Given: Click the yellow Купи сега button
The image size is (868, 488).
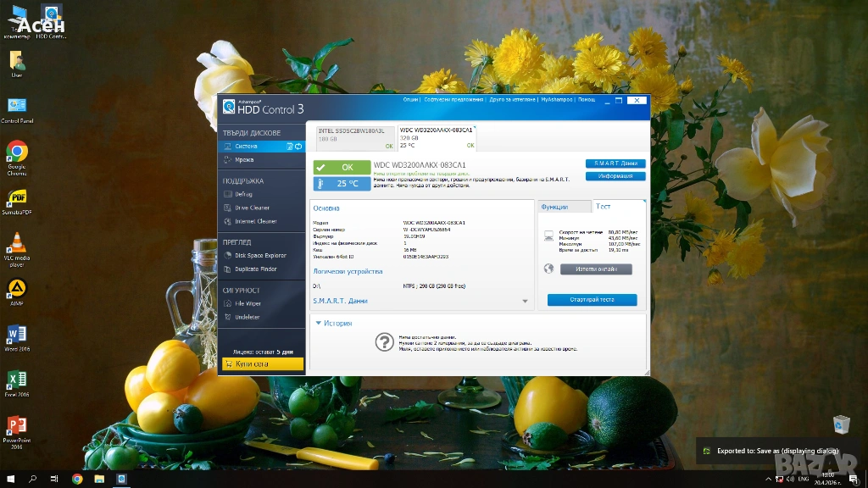Looking at the screenshot, I should (261, 363).
